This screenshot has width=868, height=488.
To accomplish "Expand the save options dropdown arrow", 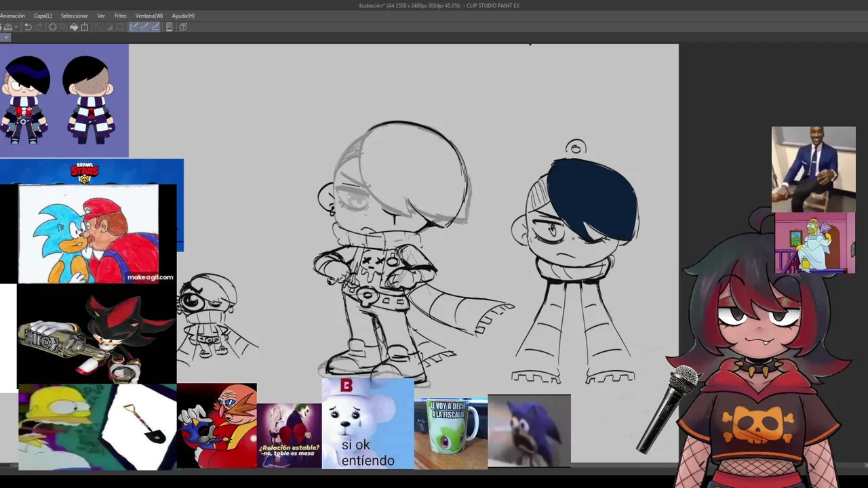I will (16, 27).
